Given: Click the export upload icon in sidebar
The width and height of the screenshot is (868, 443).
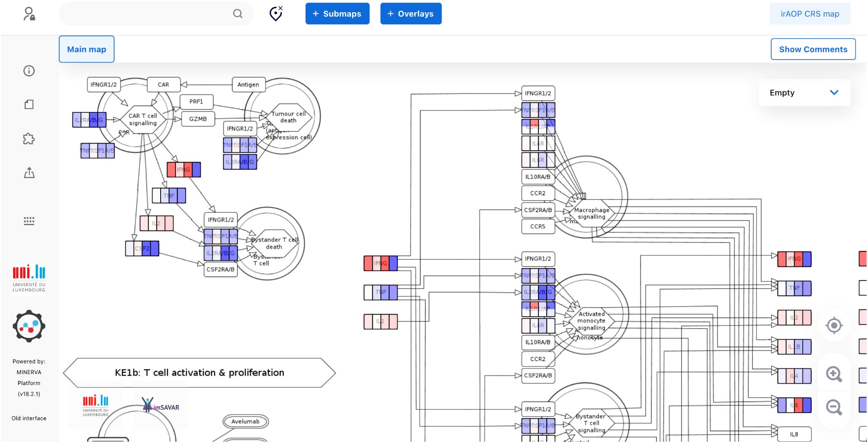Looking at the screenshot, I should tap(29, 173).
